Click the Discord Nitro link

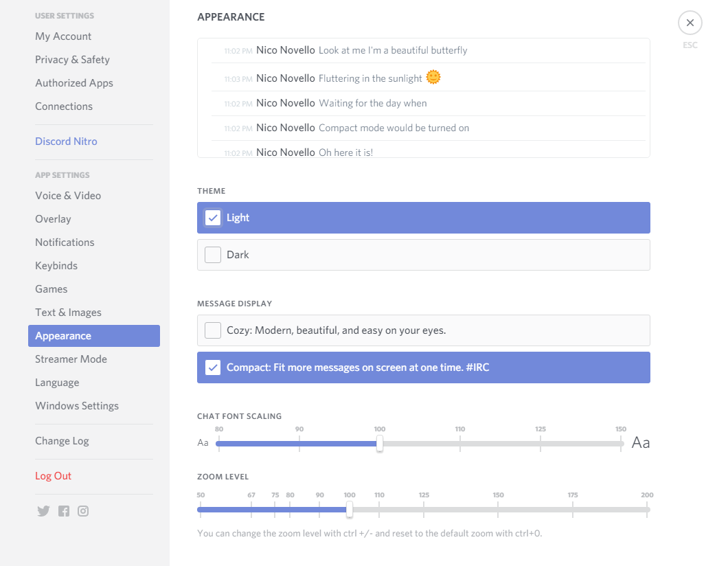pyautogui.click(x=66, y=141)
